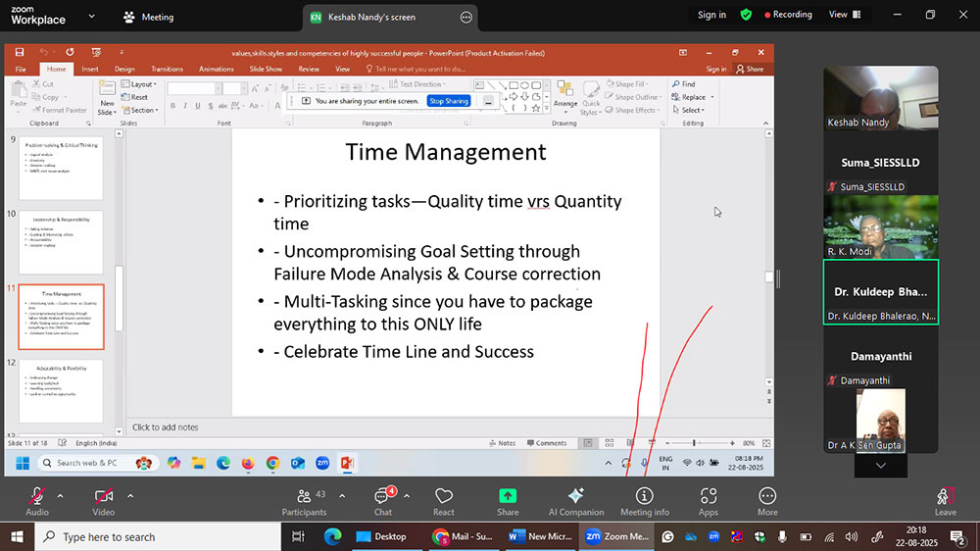Open Select dropdown in Editing group
Screen dimensions: 980x551
point(689,110)
